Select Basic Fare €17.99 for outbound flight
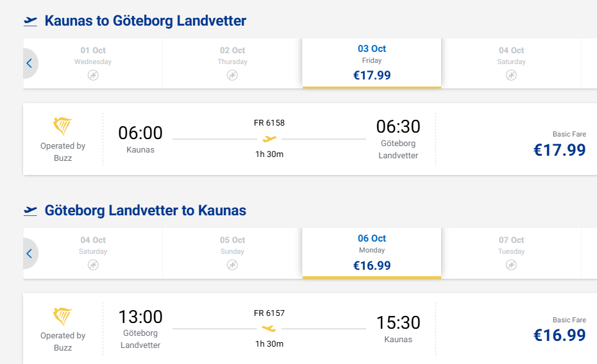 click(560, 145)
